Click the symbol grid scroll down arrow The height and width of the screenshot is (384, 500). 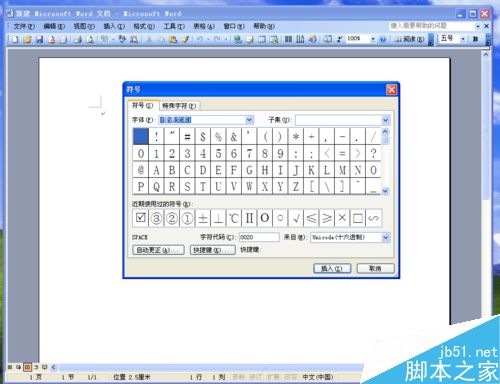click(385, 191)
